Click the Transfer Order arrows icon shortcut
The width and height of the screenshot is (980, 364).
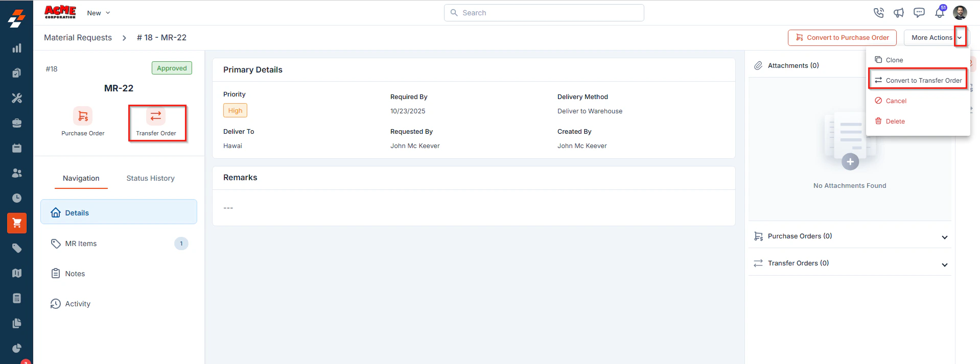[156, 116]
